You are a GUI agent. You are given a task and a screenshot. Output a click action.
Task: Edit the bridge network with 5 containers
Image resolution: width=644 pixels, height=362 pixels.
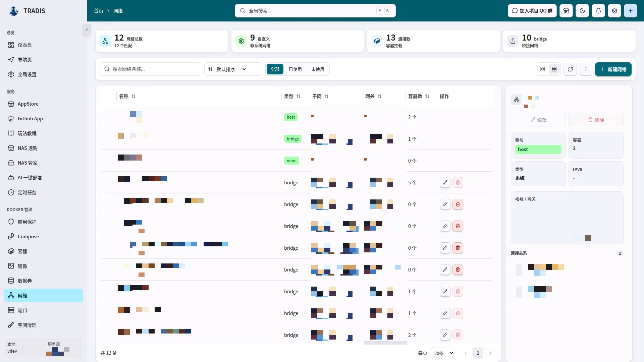[x=445, y=182]
